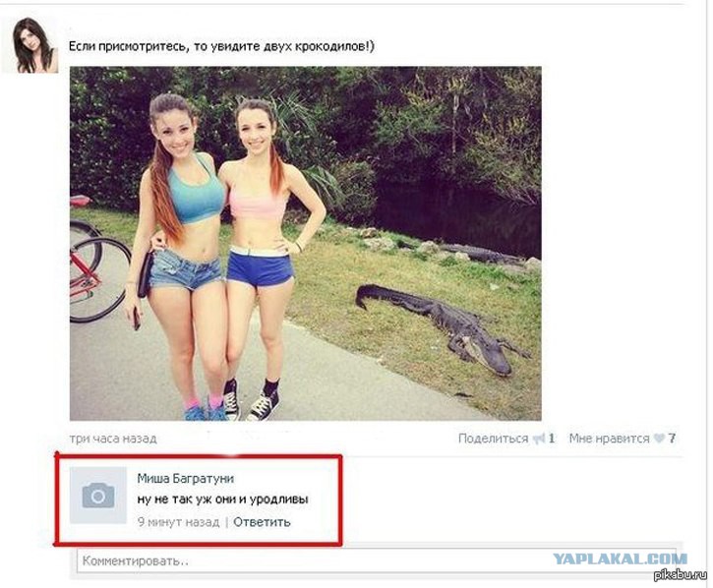This screenshot has width=713, height=588.
Task: Open the Миша Багратуни profile name
Action: coord(186,479)
